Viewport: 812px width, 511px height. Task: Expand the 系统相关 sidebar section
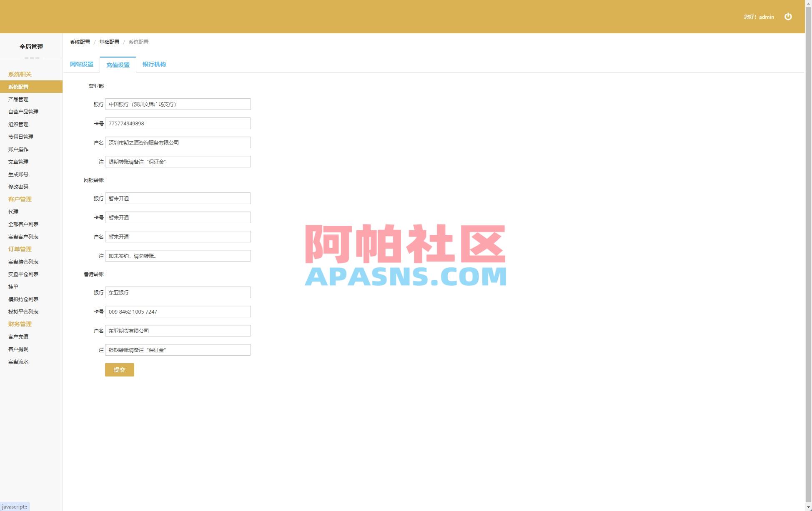click(x=20, y=74)
